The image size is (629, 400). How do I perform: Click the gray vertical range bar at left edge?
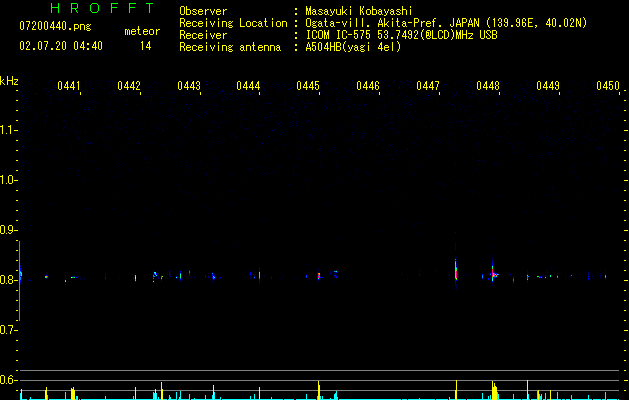(x=19, y=281)
